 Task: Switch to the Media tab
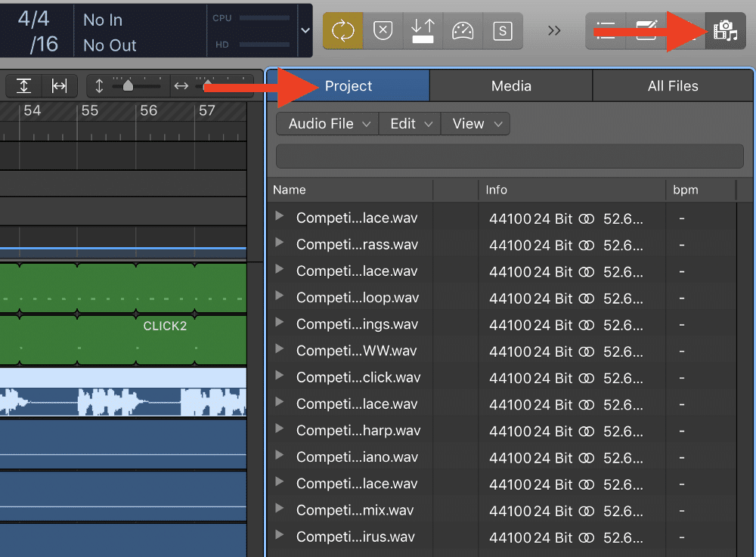coord(511,85)
